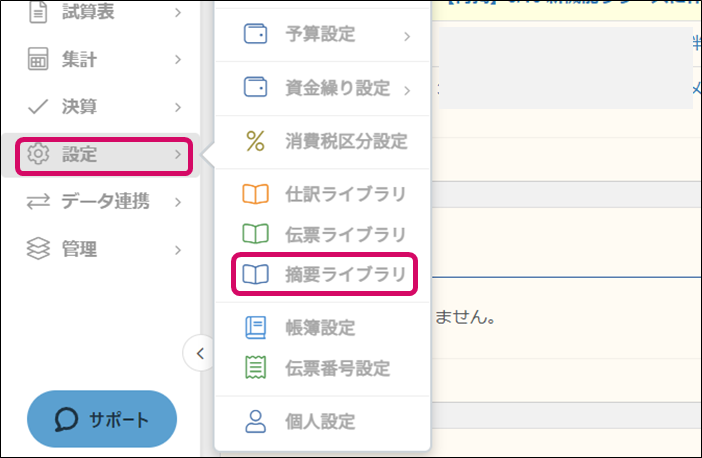Click the receipt icon for 伝票番号設定
Screen dimensions: 702x458
coord(256,368)
